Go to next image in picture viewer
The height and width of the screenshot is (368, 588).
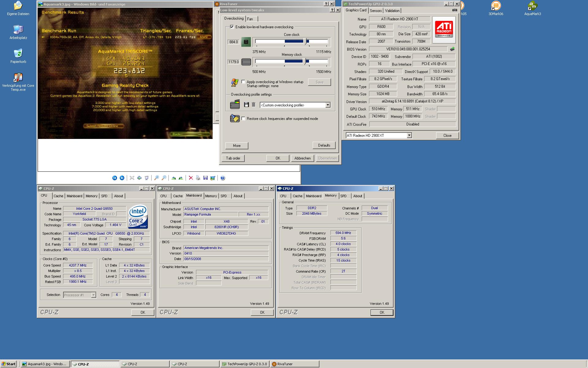click(122, 178)
